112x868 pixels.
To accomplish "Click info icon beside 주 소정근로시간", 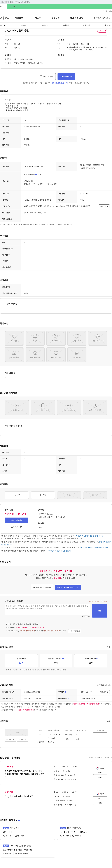I will tap(36, 175).
